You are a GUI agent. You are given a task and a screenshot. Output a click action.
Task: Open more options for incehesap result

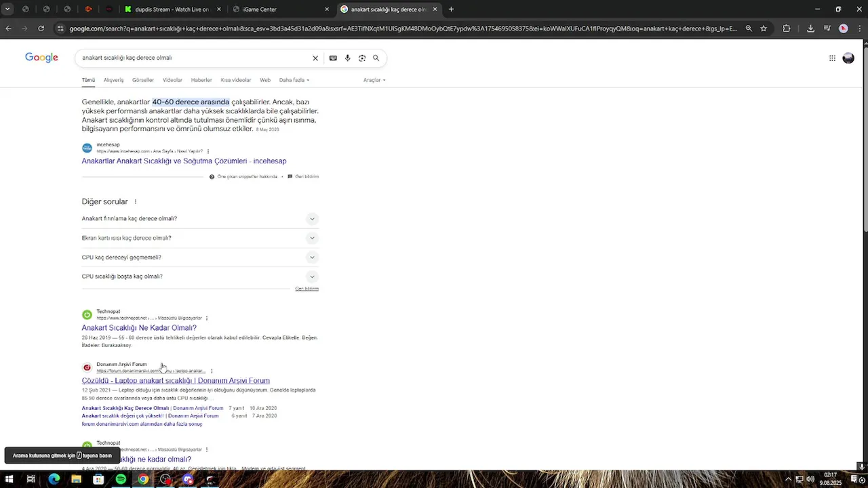tap(208, 151)
